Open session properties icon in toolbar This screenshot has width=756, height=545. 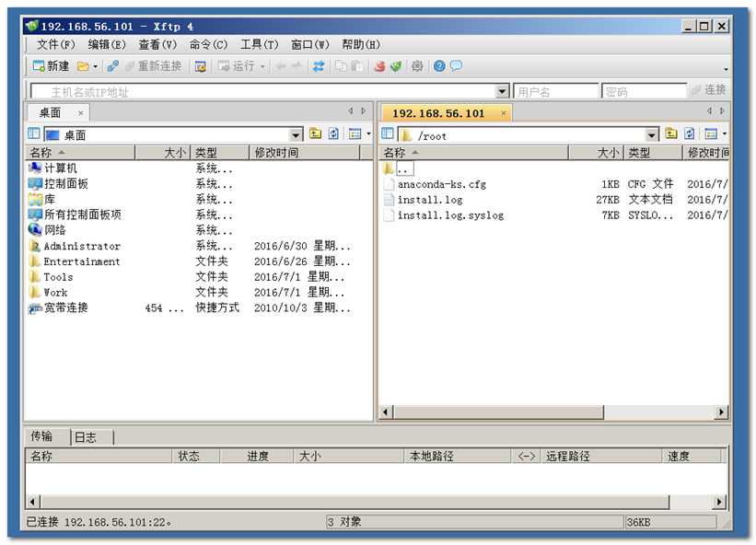point(200,66)
